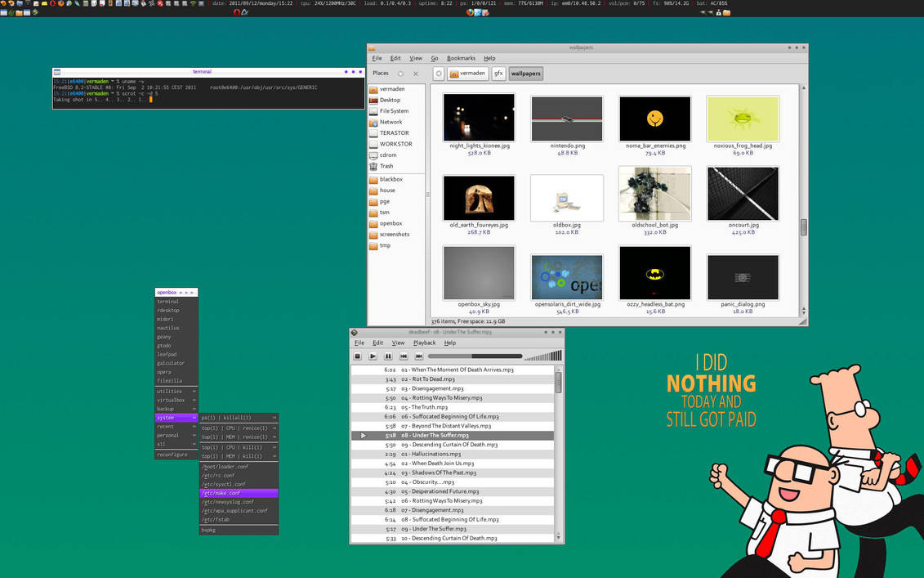This screenshot has width=924, height=578.
Task: Open openbox bookmark folder
Action: (396, 223)
